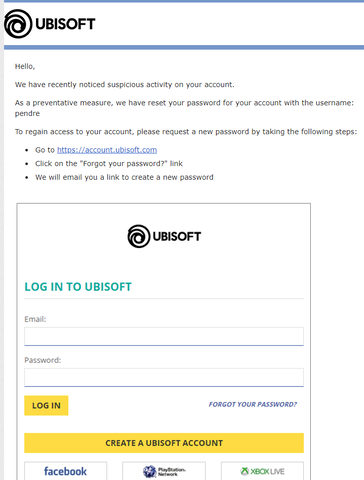Screen dimensions: 364x480
Task: Click the username text pendre
Action: pyautogui.click(x=27, y=114)
